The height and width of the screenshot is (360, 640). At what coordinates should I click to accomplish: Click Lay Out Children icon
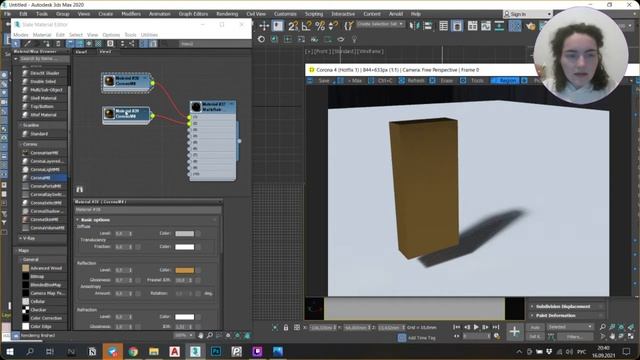click(x=131, y=44)
